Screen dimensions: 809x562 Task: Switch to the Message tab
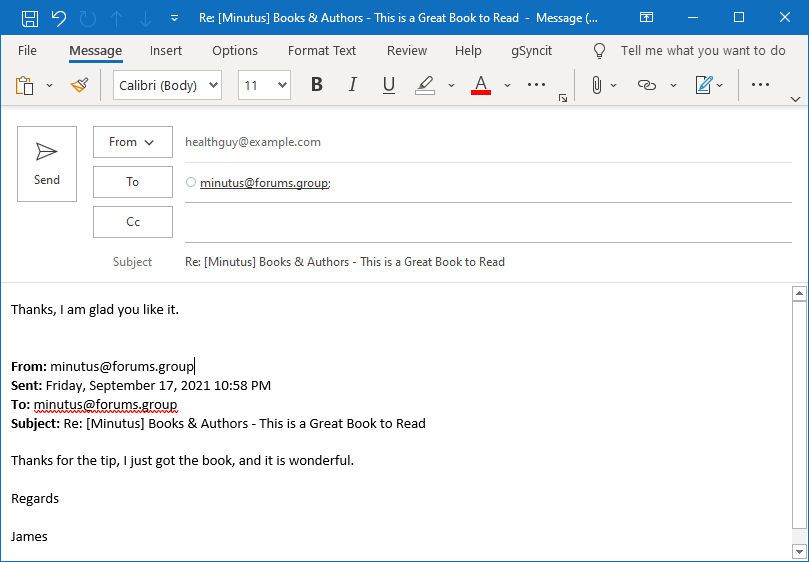pyautogui.click(x=95, y=51)
